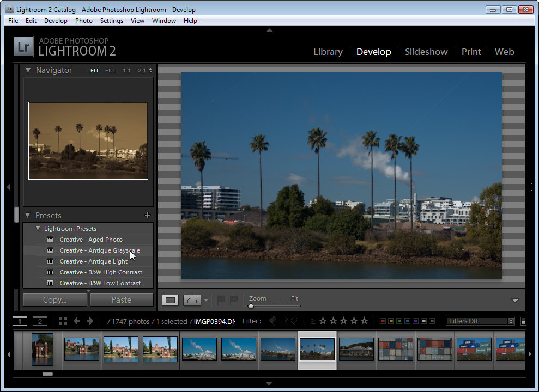Filter by flagged photos only
The image size is (539, 392).
pos(273,321)
